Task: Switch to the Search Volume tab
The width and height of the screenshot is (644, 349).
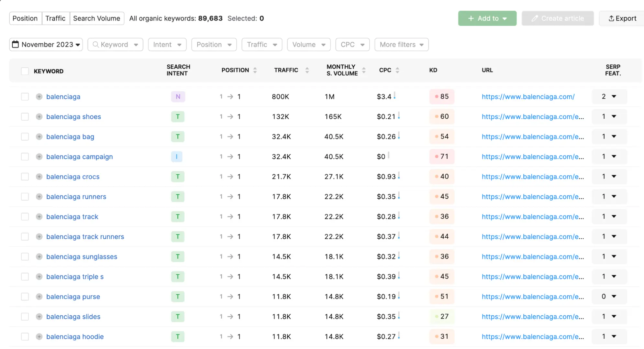Action: click(x=96, y=18)
